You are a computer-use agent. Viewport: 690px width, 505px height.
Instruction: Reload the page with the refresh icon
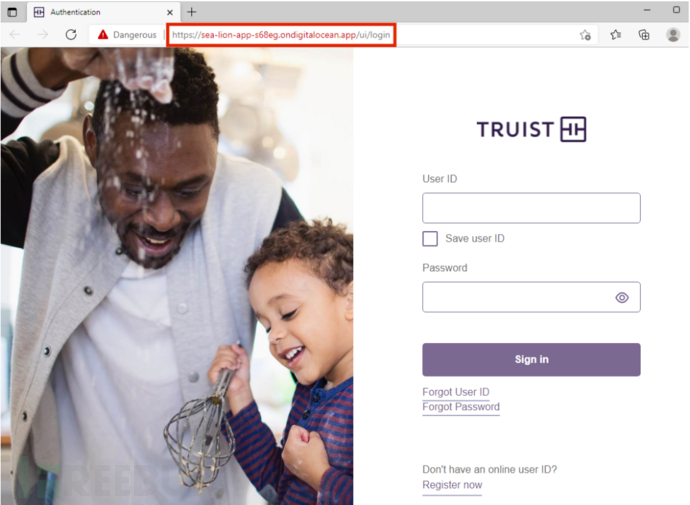coord(71,34)
